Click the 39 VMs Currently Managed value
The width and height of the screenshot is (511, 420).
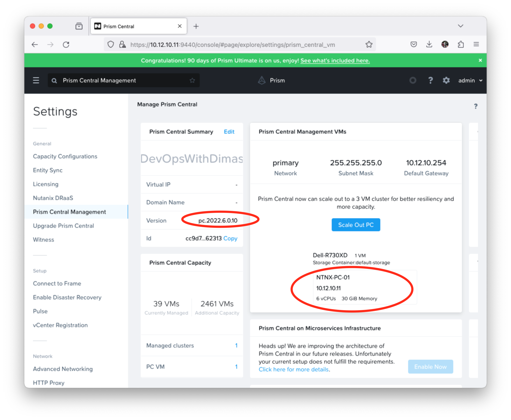(166, 304)
